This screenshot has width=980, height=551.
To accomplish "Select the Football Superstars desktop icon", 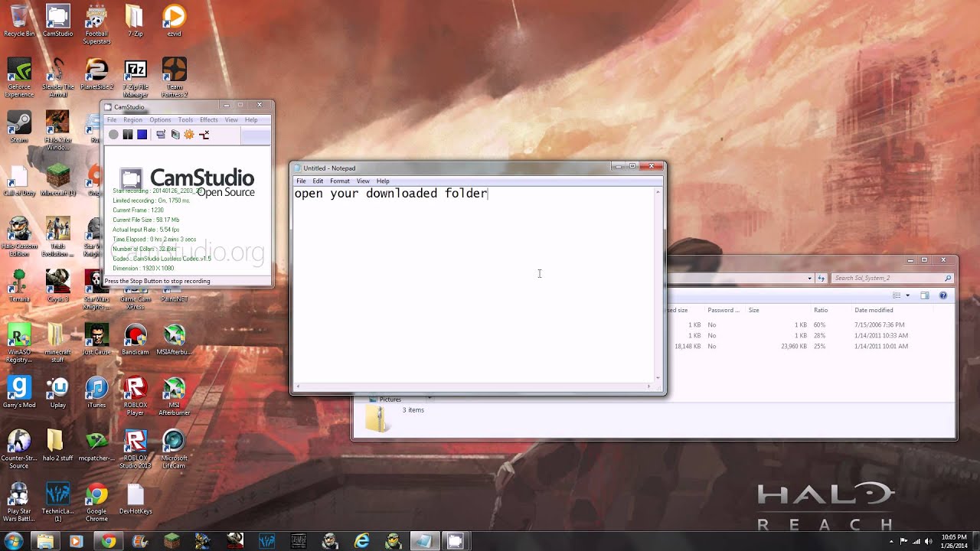I will (96, 24).
